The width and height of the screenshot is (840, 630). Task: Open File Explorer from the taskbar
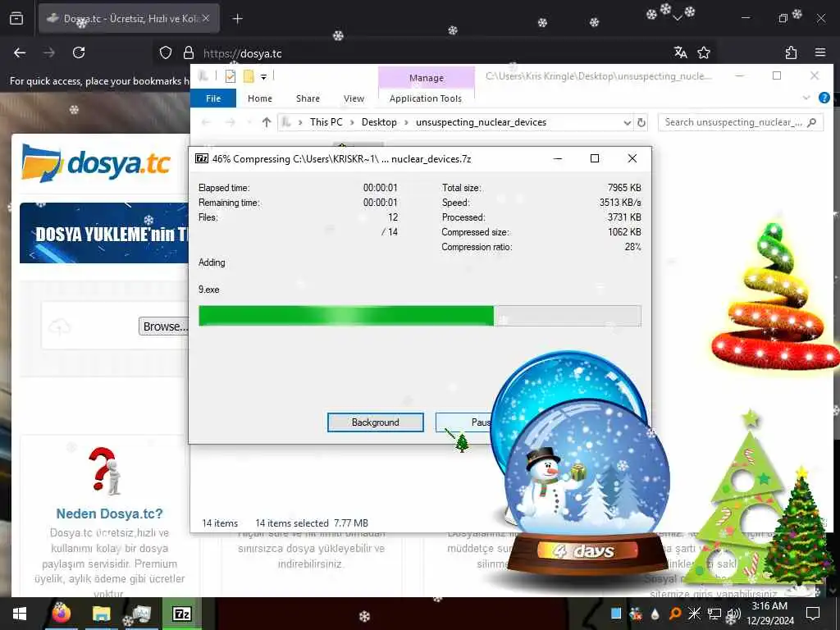pos(101,614)
